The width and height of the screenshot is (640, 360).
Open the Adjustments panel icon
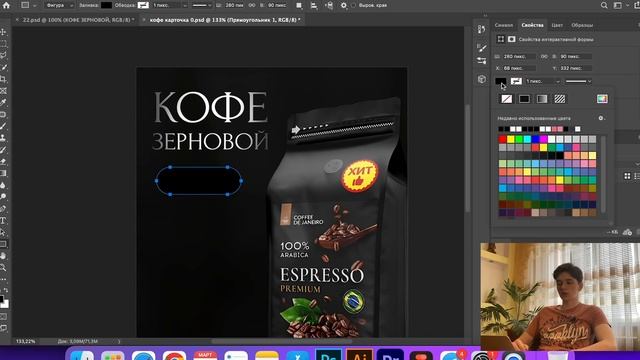pyautogui.click(x=482, y=61)
